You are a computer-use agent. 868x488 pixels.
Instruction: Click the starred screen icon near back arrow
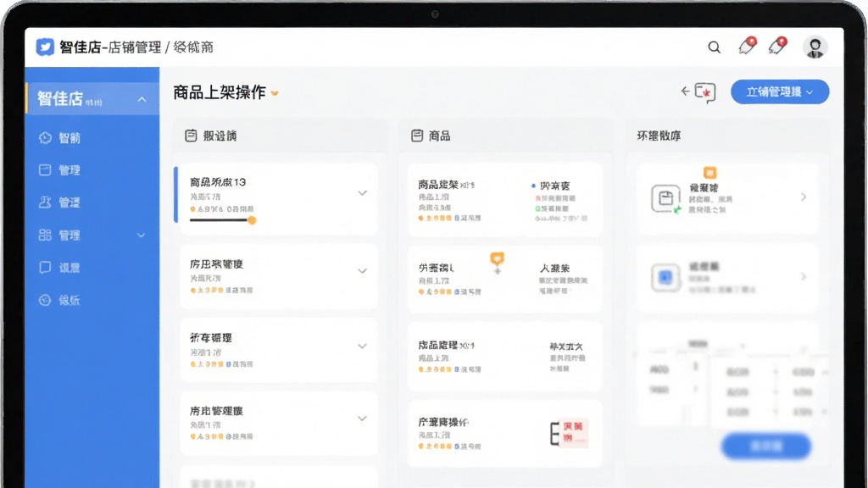pos(705,92)
